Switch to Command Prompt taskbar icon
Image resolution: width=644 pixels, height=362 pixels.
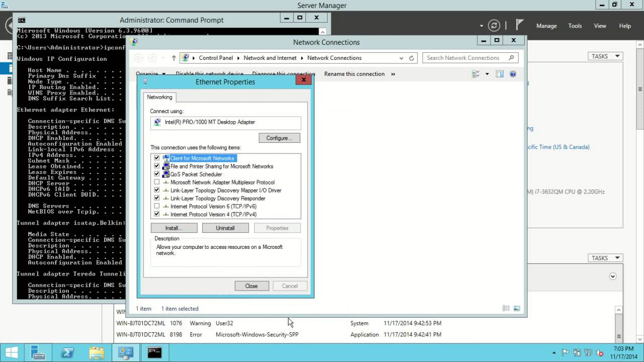click(x=154, y=352)
